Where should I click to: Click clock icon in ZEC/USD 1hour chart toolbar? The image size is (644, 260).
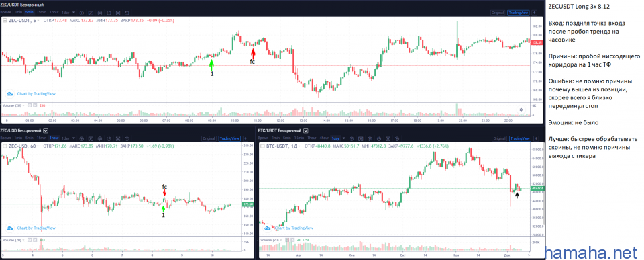tap(109, 138)
